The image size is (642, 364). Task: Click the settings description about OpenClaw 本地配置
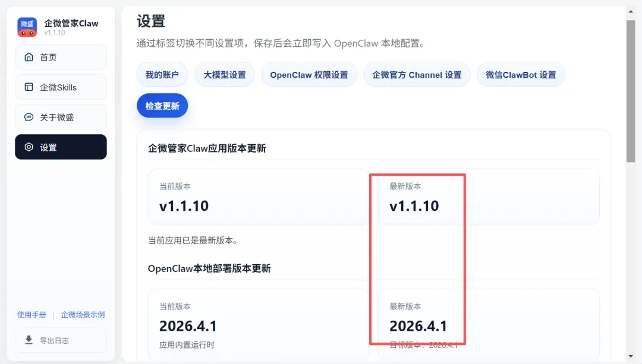281,43
